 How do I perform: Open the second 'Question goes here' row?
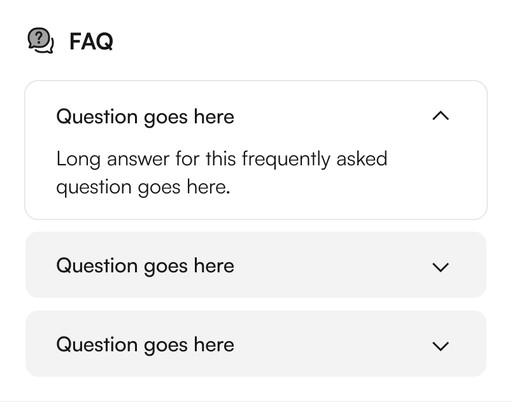256,265
